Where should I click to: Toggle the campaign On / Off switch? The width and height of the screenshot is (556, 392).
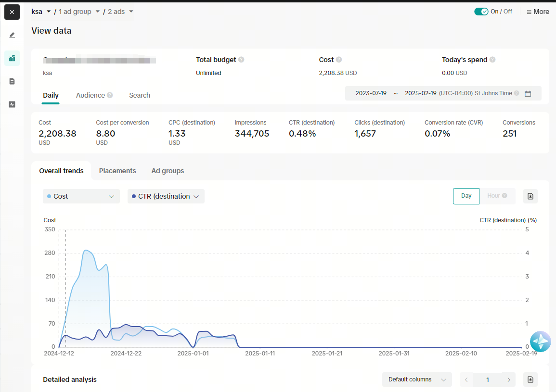[x=481, y=12]
